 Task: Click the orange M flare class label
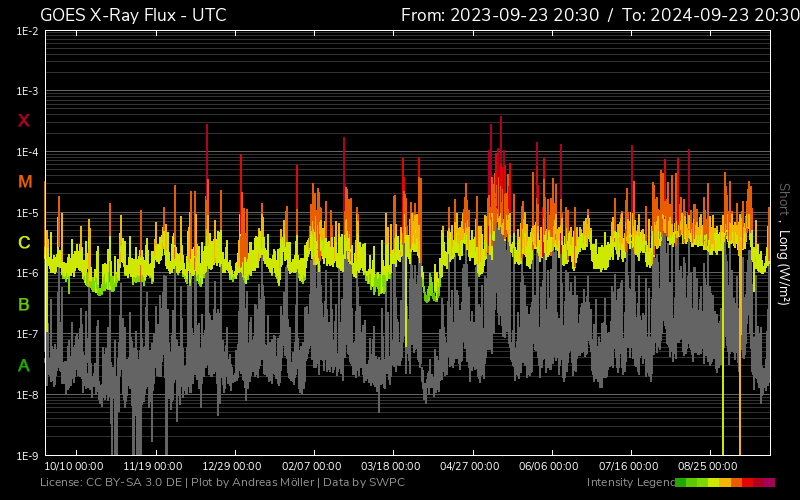(25, 182)
